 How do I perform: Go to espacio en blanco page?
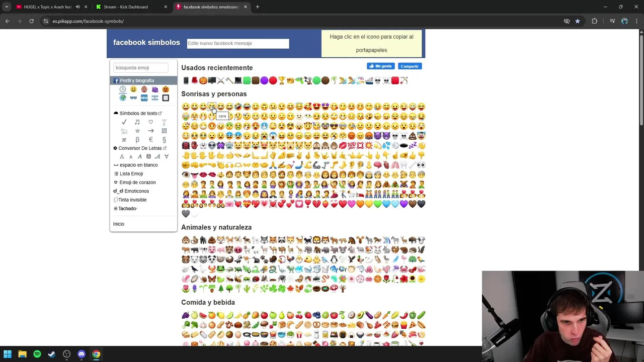tap(138, 165)
